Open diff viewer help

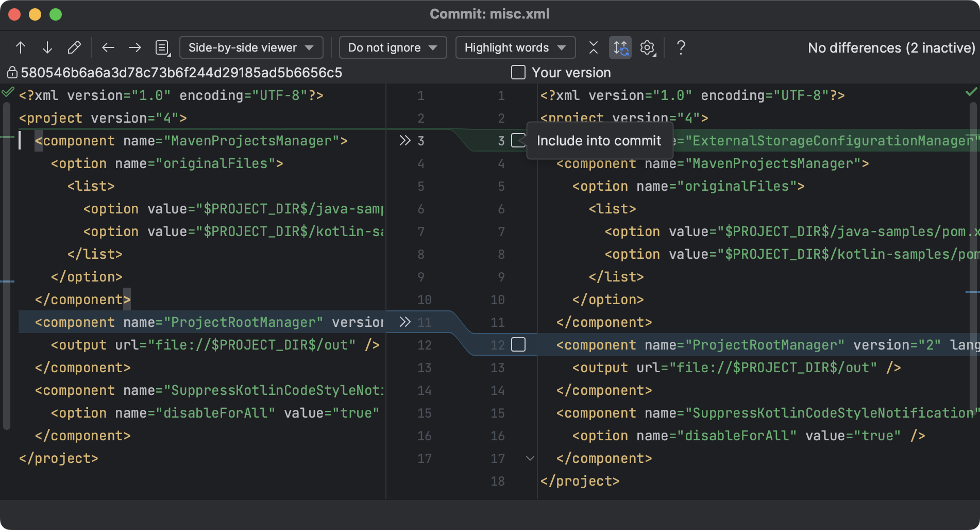coord(681,47)
